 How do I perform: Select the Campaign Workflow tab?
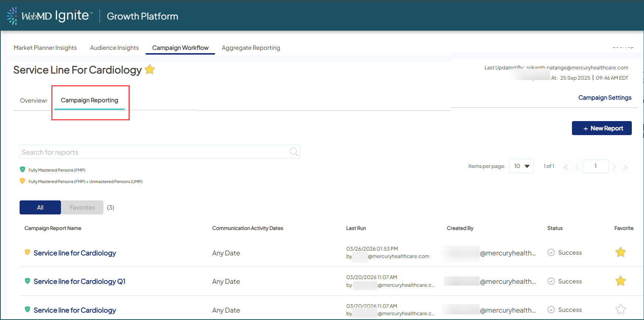[180, 48]
